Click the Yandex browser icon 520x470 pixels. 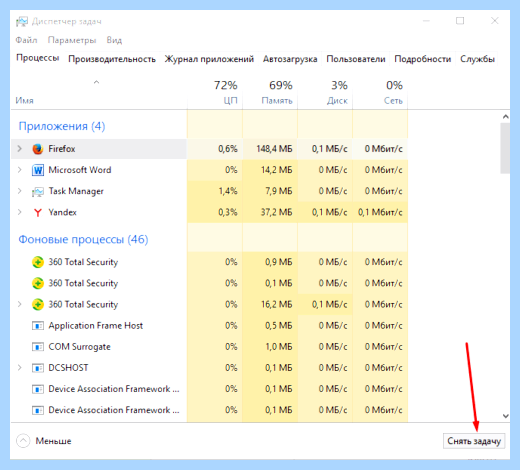coord(38,212)
